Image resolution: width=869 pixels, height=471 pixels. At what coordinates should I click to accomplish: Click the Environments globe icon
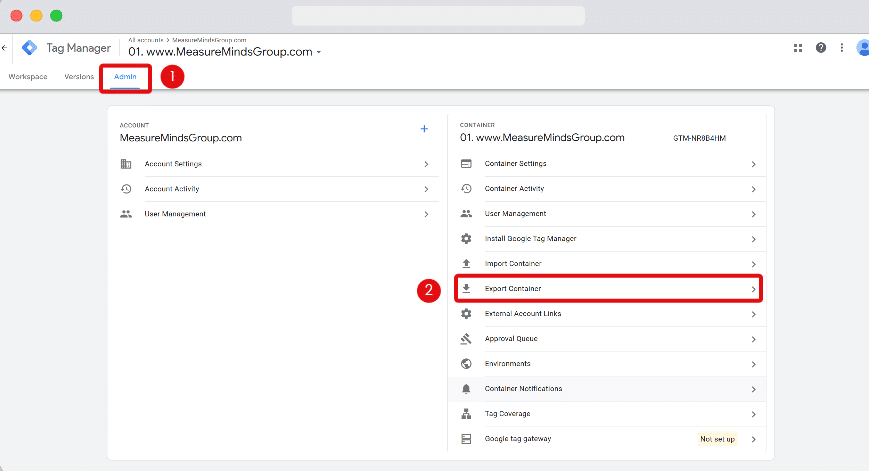coord(466,364)
